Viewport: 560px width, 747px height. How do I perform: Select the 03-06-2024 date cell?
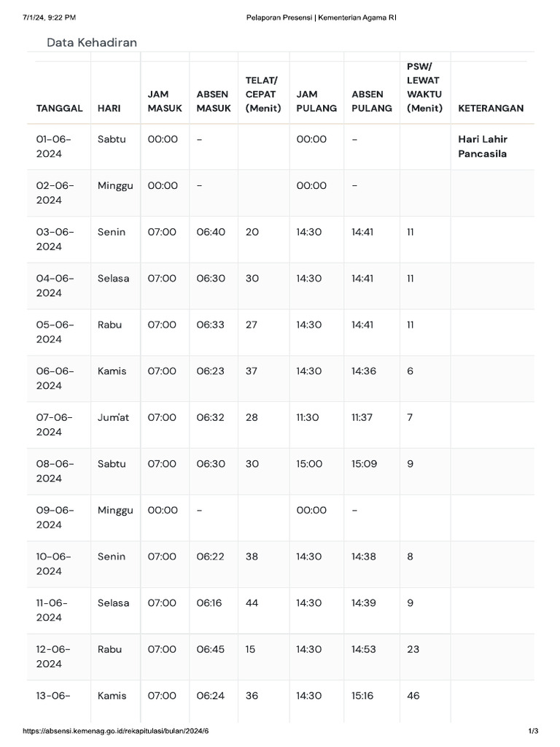click(x=55, y=239)
